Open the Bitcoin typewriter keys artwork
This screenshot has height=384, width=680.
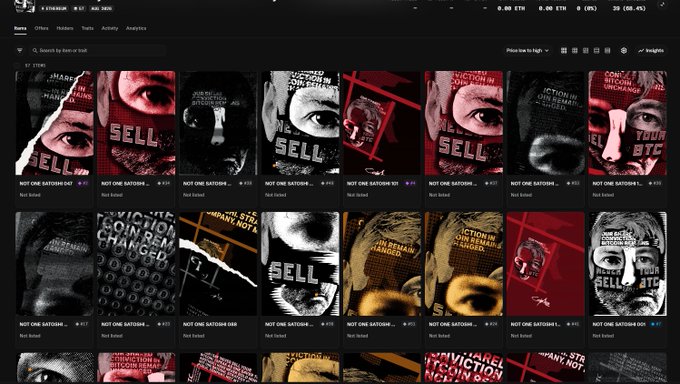click(x=136, y=264)
